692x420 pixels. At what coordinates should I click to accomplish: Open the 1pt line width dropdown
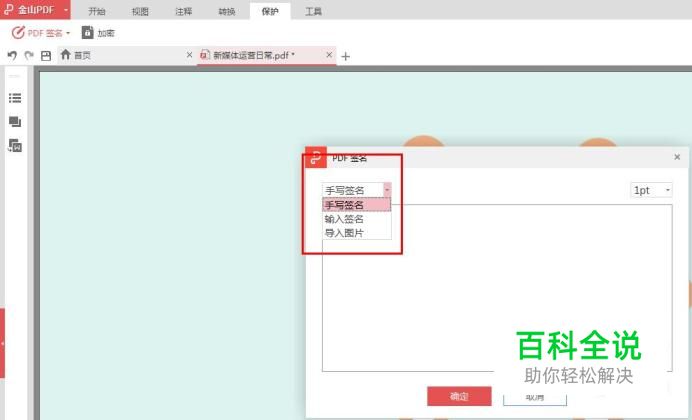(651, 190)
